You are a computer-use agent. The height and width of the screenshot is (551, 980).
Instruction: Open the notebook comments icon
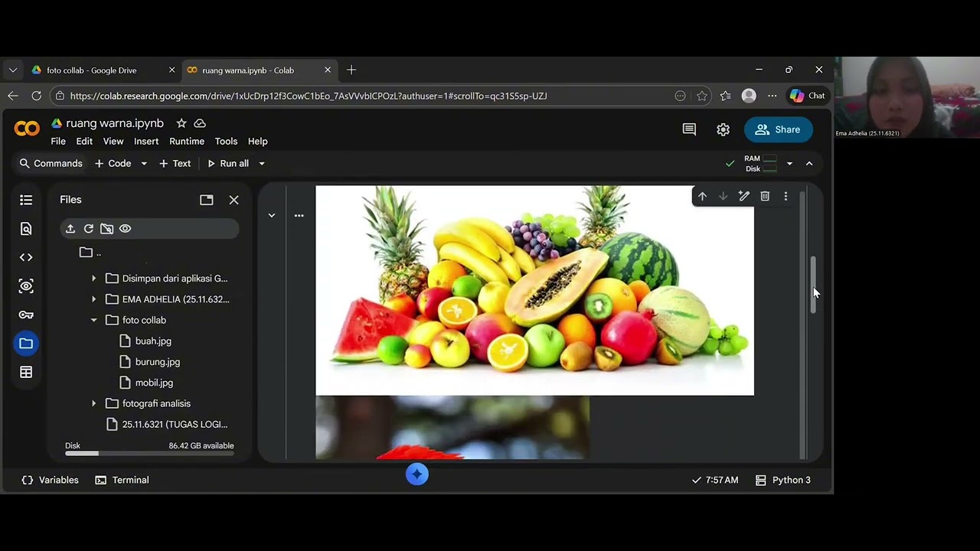click(689, 129)
